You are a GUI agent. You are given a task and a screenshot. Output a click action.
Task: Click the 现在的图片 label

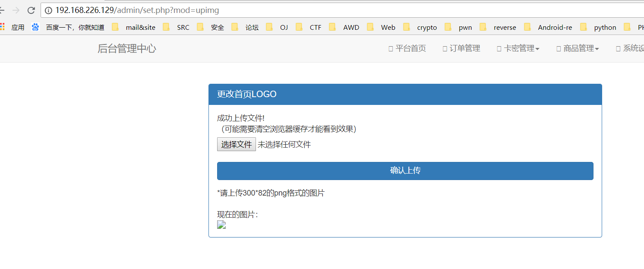click(x=238, y=215)
